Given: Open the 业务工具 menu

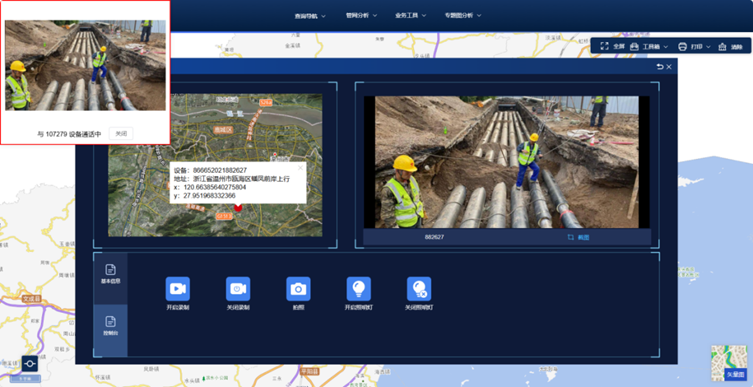Looking at the screenshot, I should 411,15.
